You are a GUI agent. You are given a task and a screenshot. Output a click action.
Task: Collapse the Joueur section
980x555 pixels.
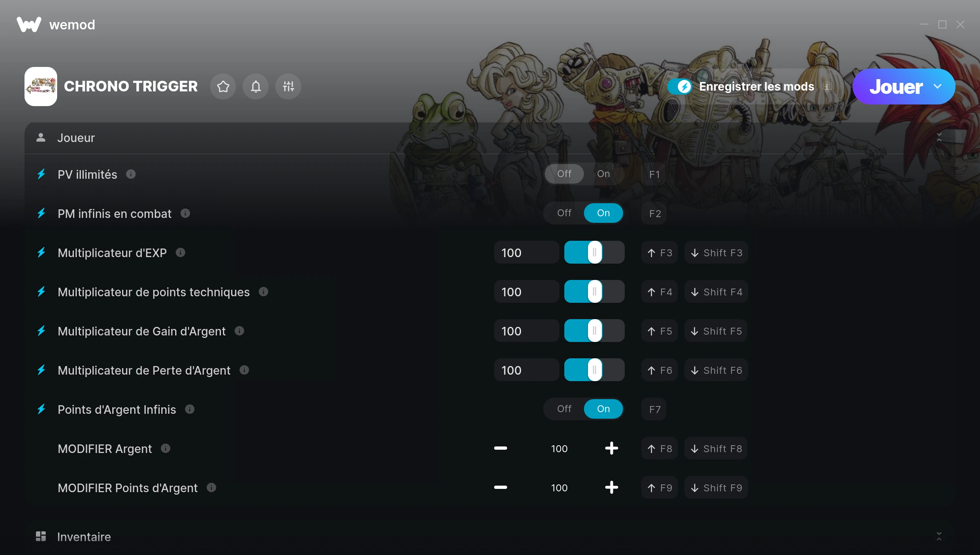[939, 138]
